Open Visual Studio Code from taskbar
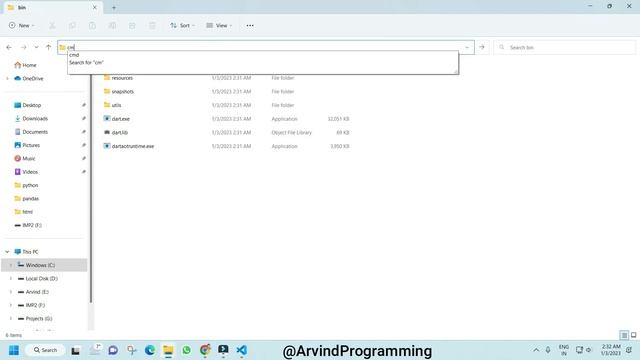This screenshot has width=640, height=360. tap(242, 350)
